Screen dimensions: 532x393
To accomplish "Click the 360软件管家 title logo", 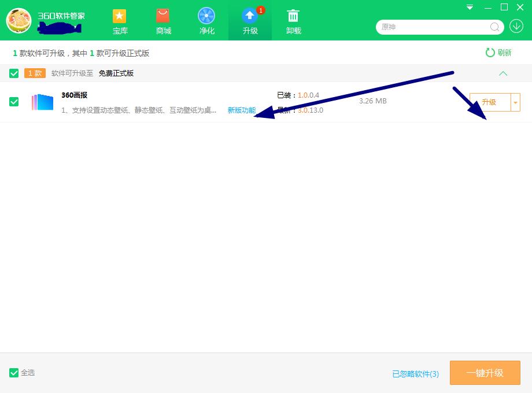I will coord(61,16).
